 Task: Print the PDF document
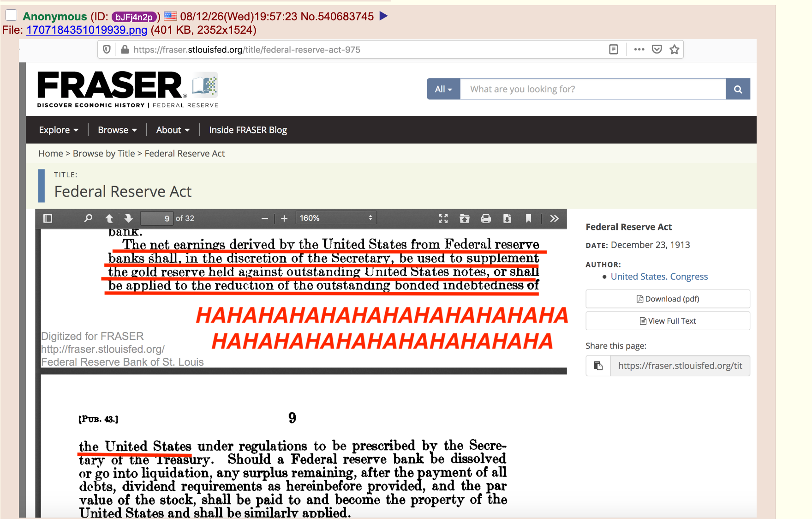tap(486, 218)
